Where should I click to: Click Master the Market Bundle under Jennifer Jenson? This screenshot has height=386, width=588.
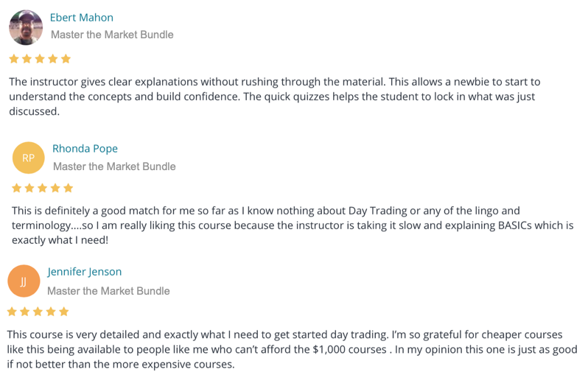click(x=108, y=291)
